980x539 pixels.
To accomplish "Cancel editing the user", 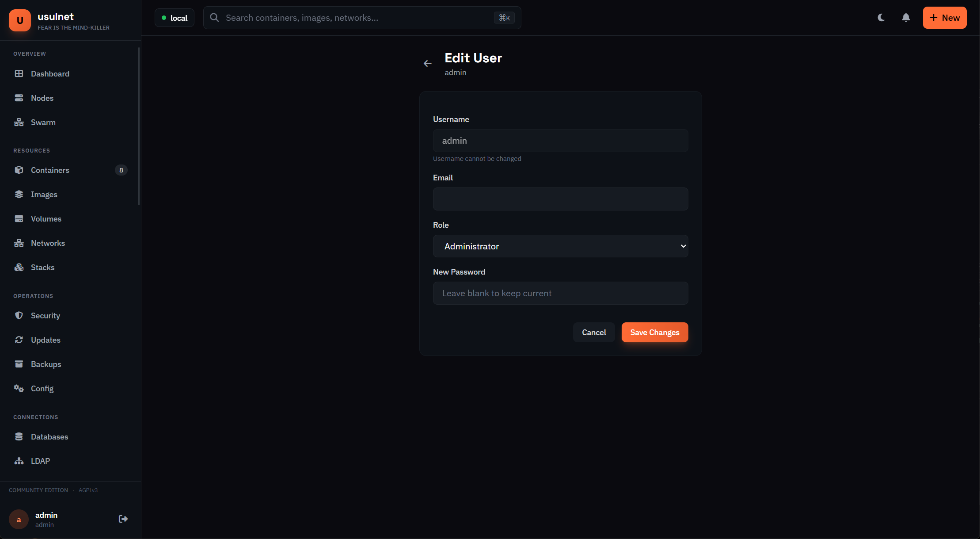I will coord(594,332).
